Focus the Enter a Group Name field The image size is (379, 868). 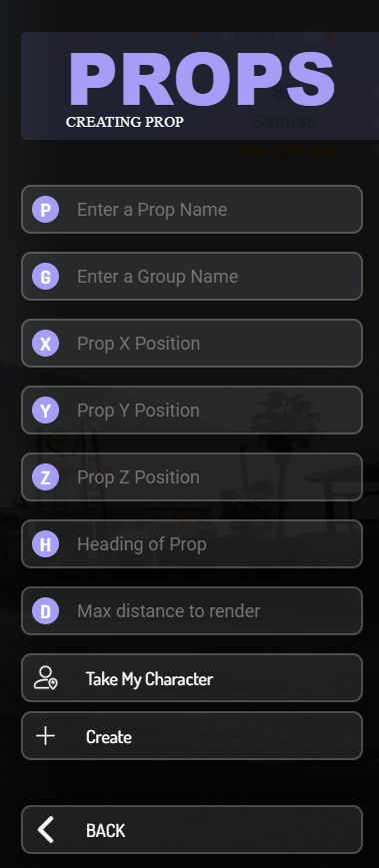click(x=192, y=277)
